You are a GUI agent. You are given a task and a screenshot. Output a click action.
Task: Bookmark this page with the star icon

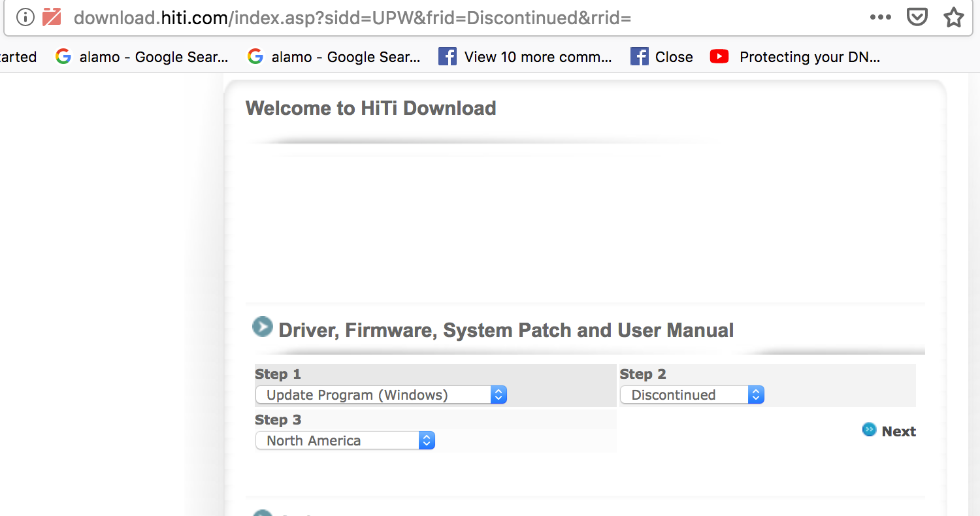tap(954, 17)
